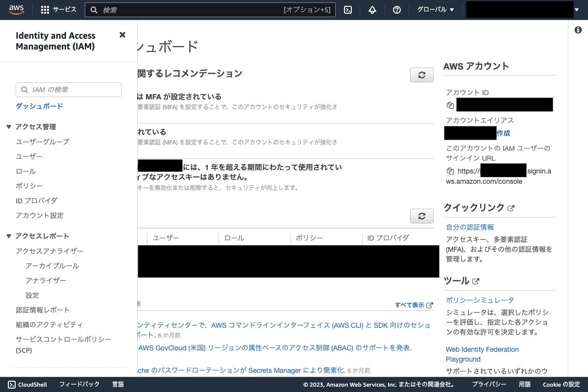Image resolution: width=588 pixels, height=392 pixels.
Task: Go to ダッシュボード in sidebar
Action: pyautogui.click(x=39, y=106)
